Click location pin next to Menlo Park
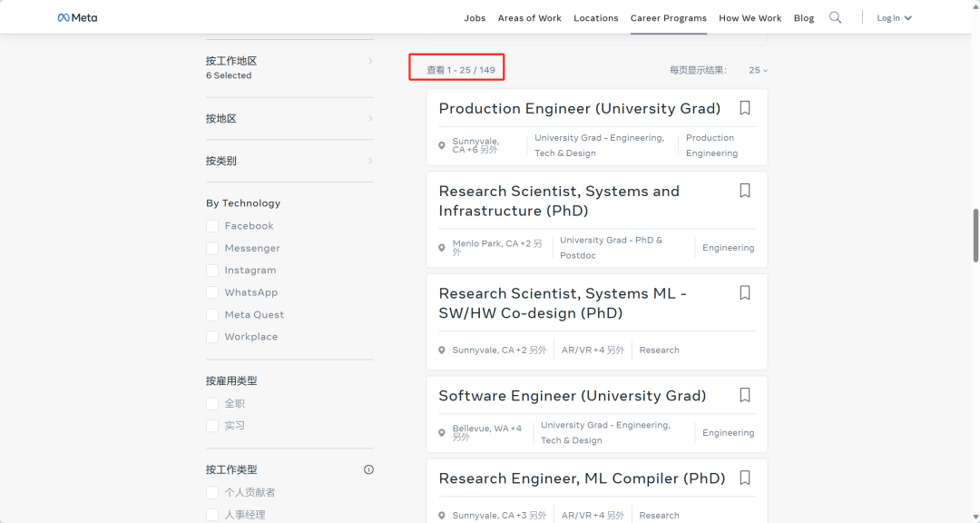 442,248
